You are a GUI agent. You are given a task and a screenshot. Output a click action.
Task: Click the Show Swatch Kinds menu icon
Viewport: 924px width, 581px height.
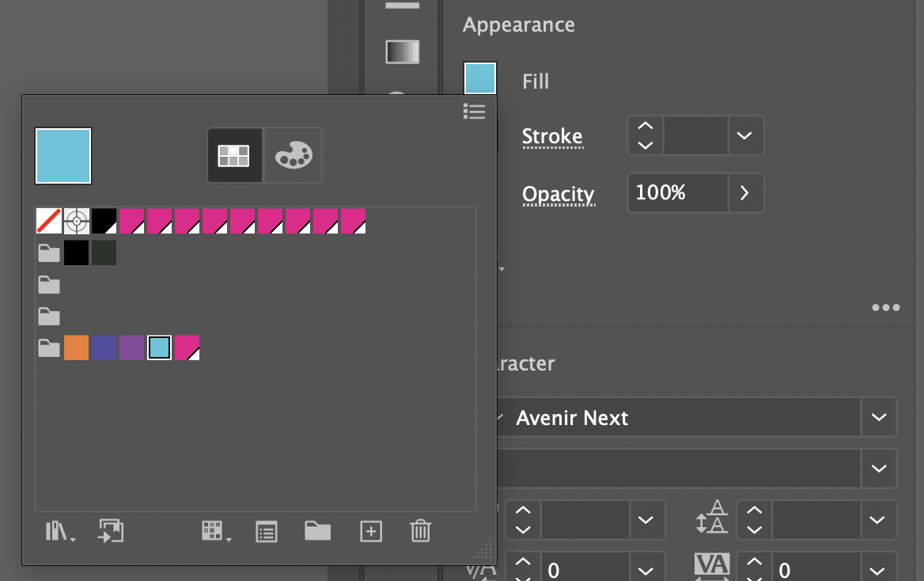[x=215, y=531]
